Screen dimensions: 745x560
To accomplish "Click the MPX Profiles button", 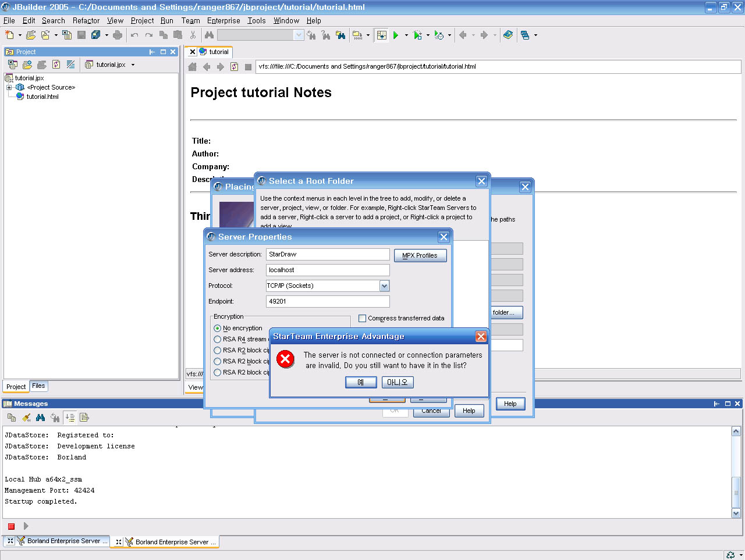I will (420, 256).
